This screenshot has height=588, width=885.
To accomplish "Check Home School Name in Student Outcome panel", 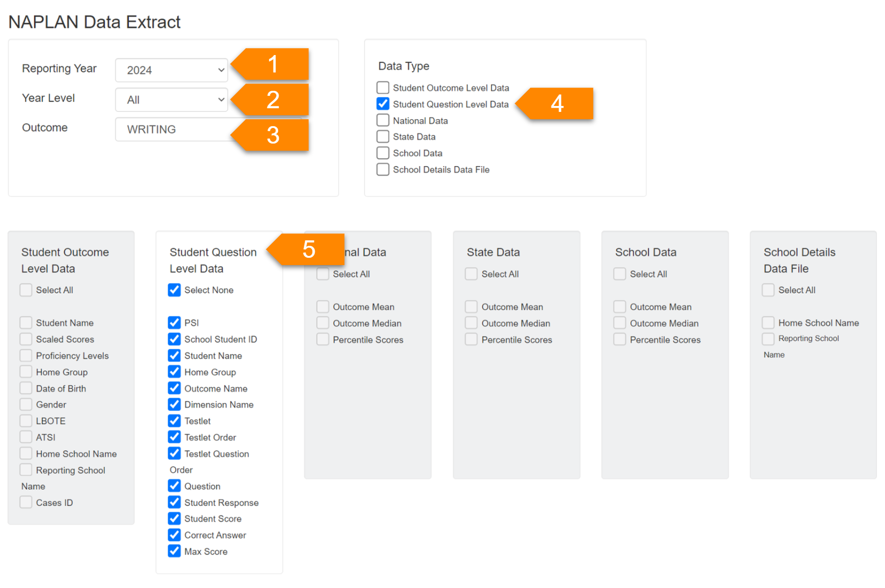I will tap(26, 454).
